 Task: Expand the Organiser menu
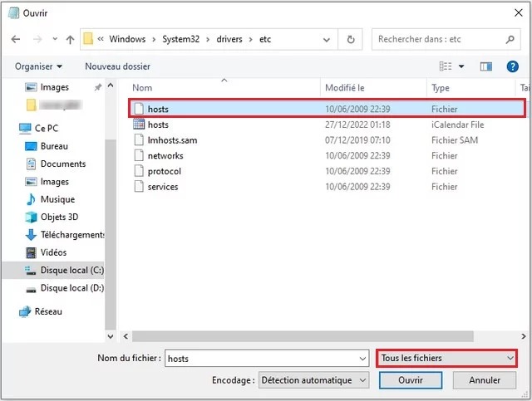39,66
